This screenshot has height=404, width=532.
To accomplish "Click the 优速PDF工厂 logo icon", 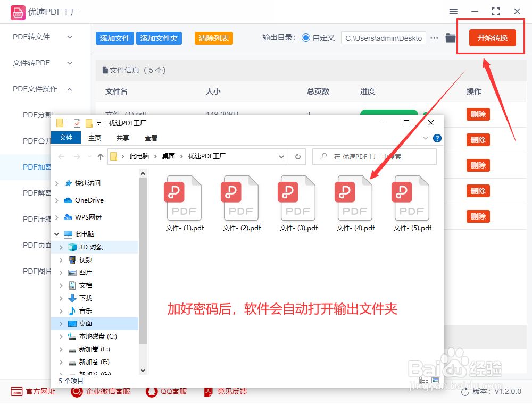I will point(18,11).
